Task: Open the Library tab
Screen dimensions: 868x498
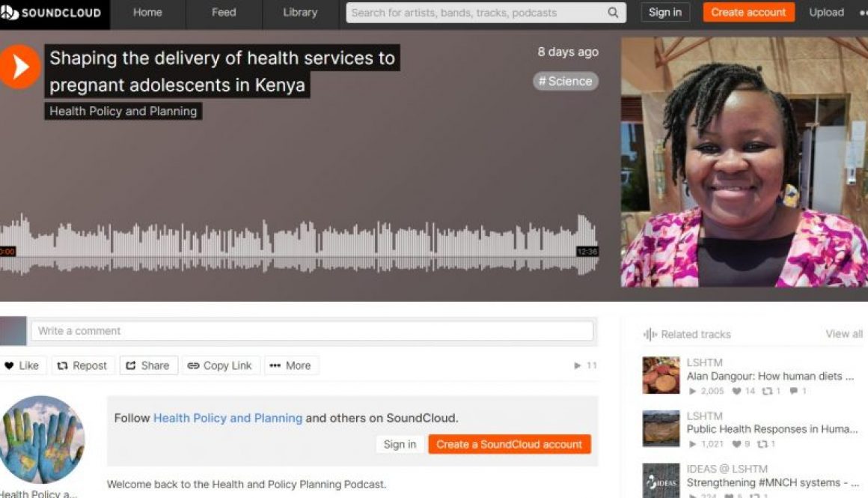Action: tap(300, 12)
